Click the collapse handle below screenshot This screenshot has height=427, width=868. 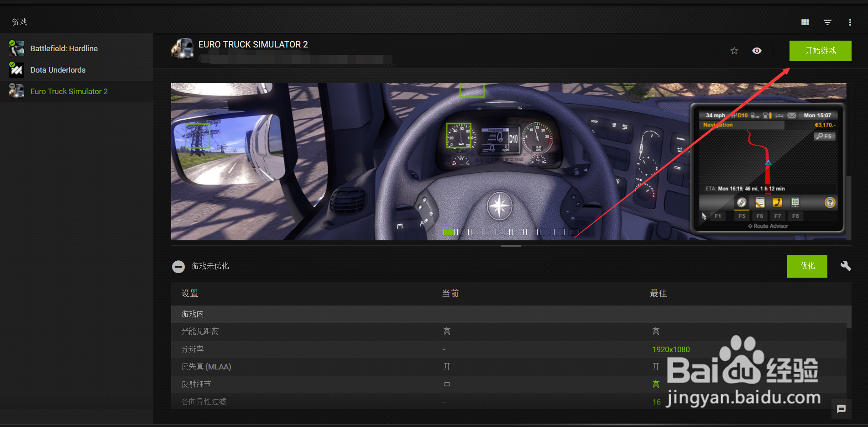coord(511,246)
